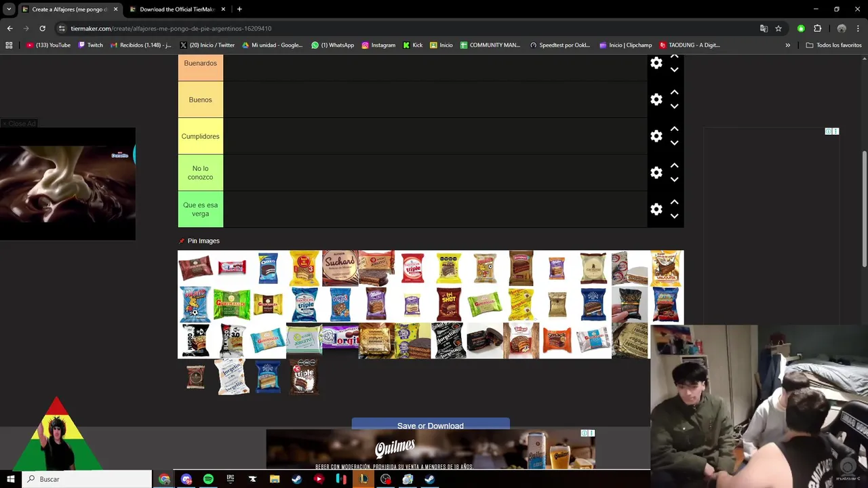Select the Suchard alfajor image
The height and width of the screenshot is (488, 868).
coord(340,268)
